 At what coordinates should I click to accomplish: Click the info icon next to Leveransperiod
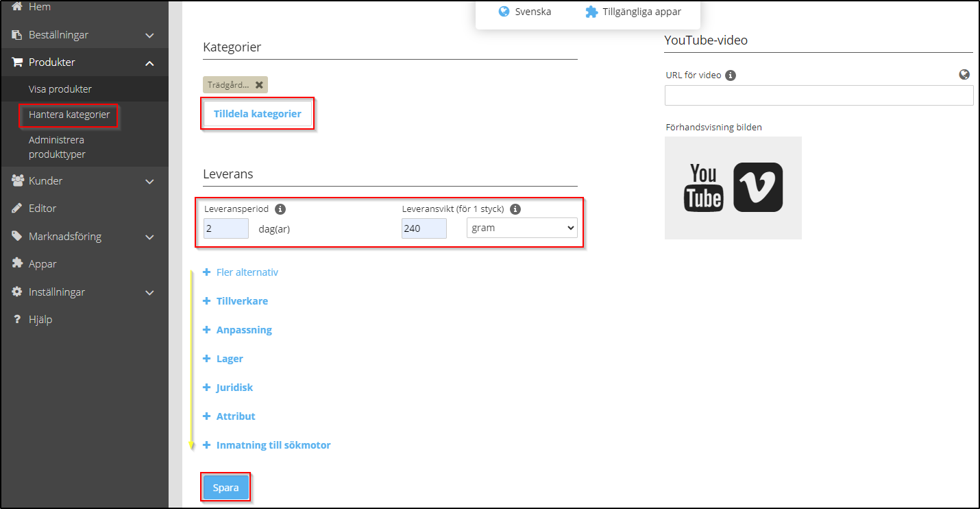click(x=280, y=209)
